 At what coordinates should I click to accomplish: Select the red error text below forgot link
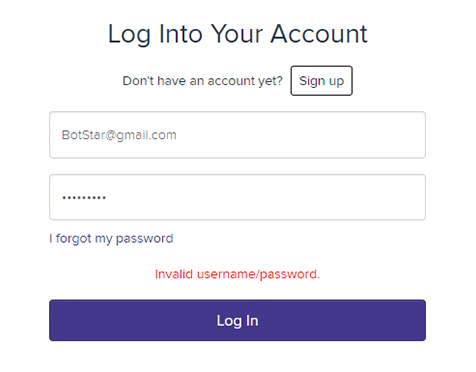click(x=237, y=274)
